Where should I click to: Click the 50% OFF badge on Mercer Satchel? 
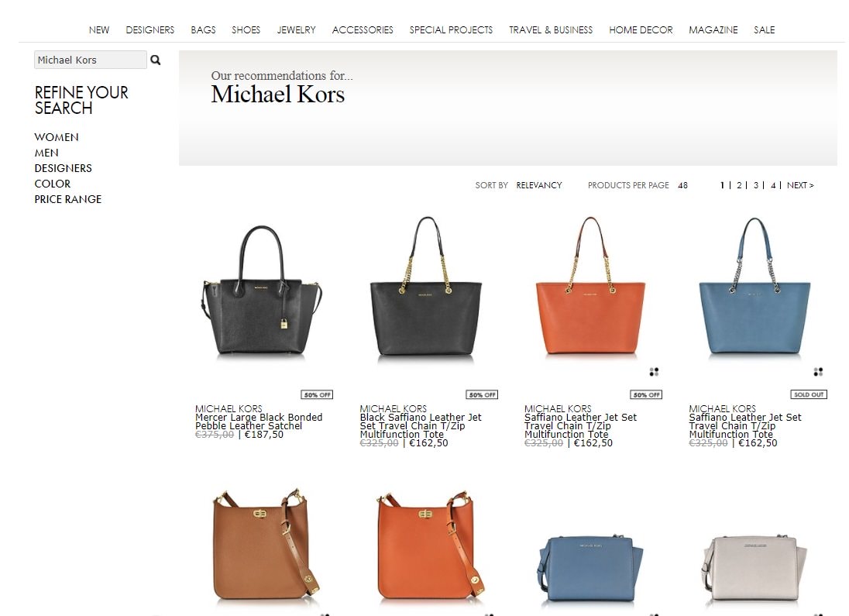(x=318, y=394)
